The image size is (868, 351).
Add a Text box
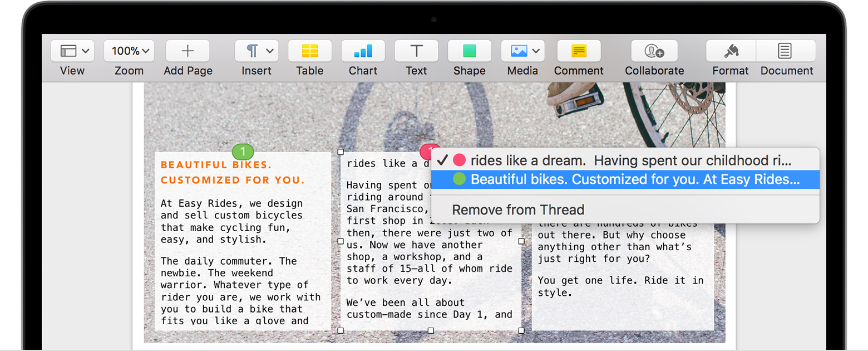click(416, 51)
